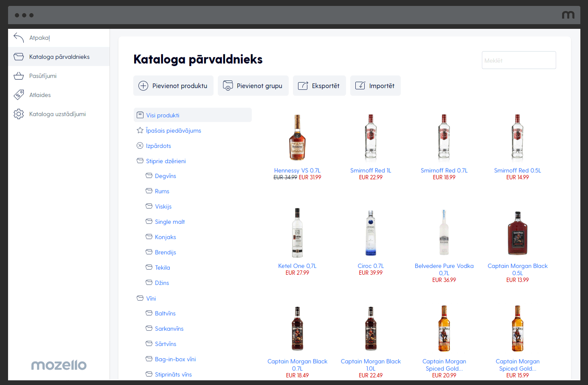This screenshot has height=385, width=588.
Task: Open the Stiprināts vīns subcategory
Action: (173, 374)
